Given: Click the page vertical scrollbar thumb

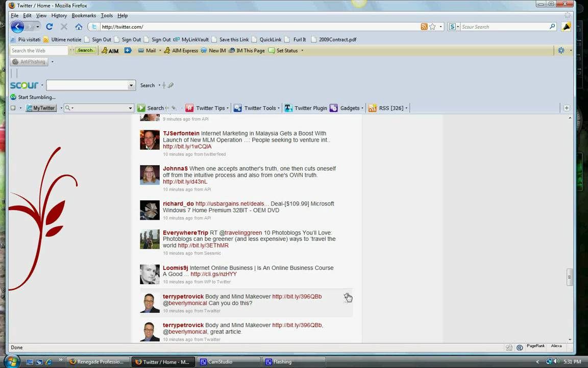Looking at the screenshot, I should [570, 278].
